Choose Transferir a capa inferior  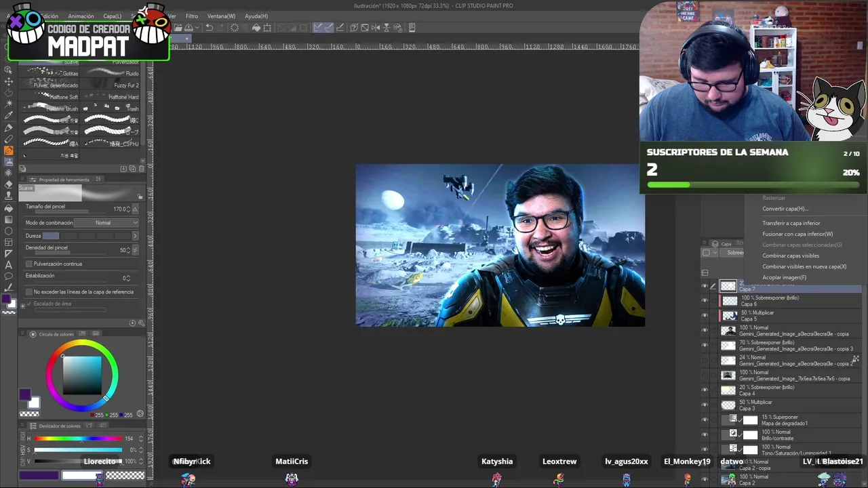point(791,223)
